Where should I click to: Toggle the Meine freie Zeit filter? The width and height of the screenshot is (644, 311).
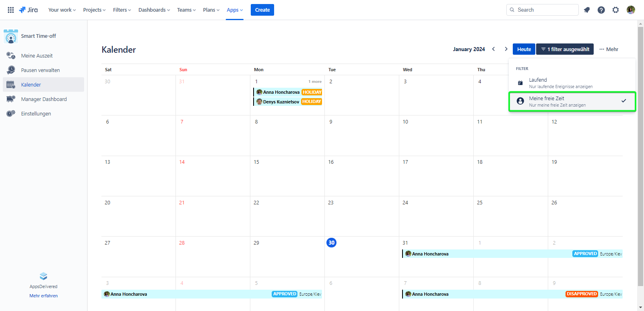point(572,101)
